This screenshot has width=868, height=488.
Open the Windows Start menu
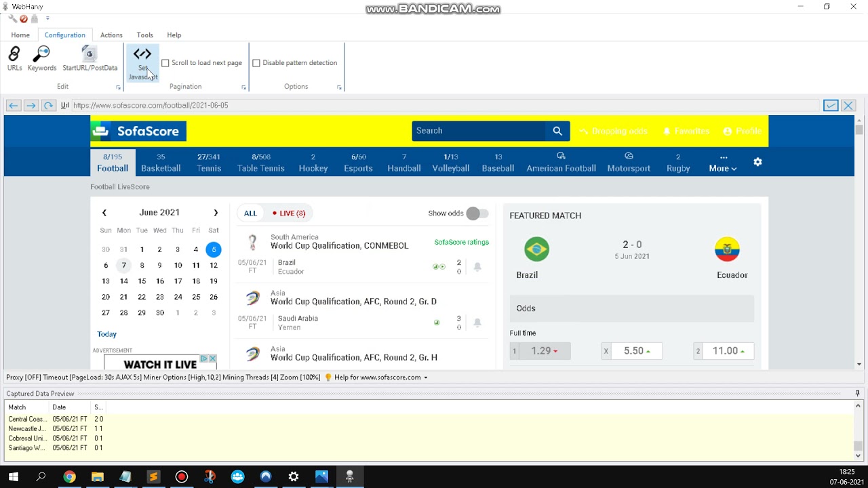tap(13, 477)
